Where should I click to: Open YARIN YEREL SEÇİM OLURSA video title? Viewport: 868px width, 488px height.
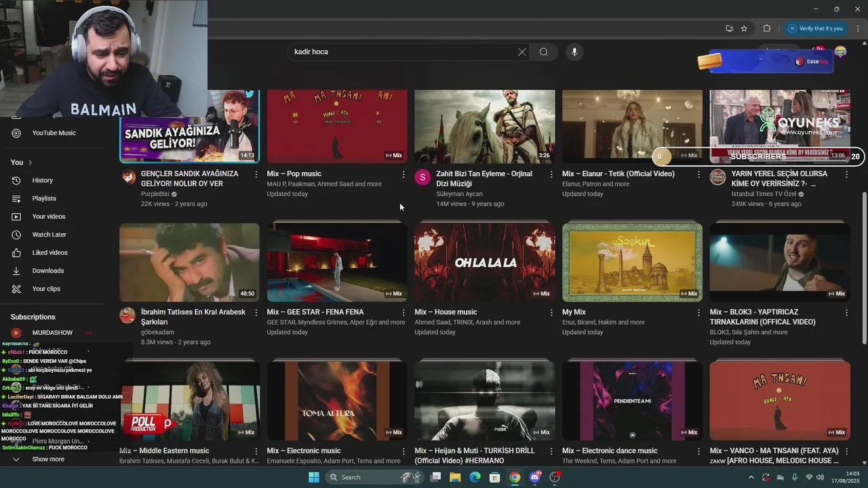click(779, 178)
